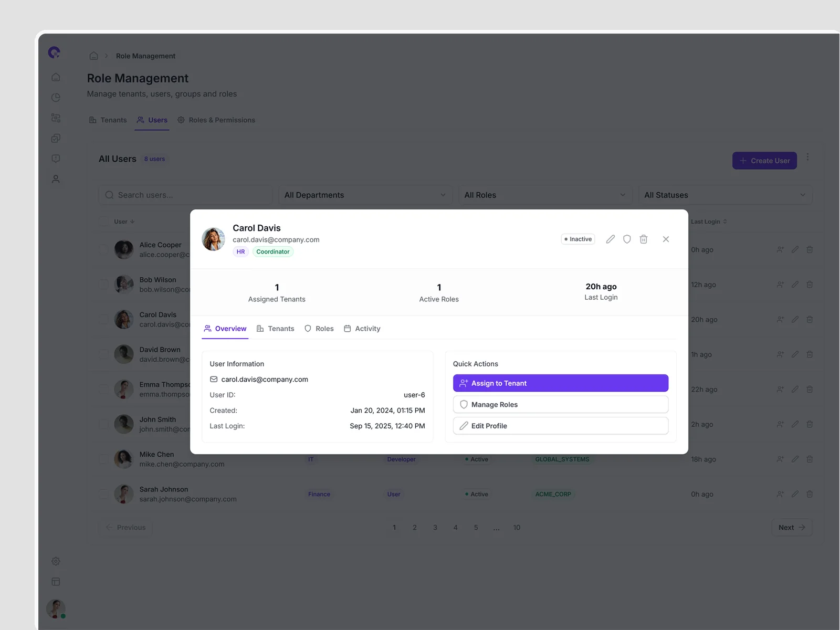Open the three-dot more options menu
The image size is (840, 630).
click(x=807, y=157)
